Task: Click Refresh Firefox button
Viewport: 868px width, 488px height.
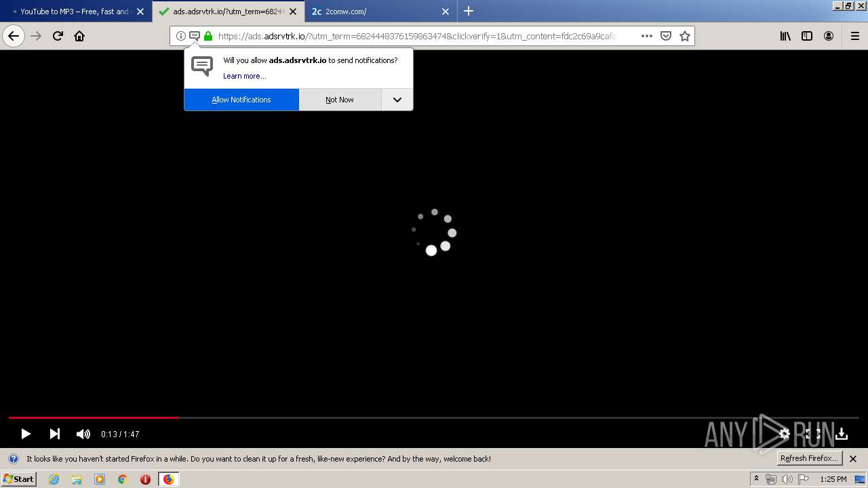Action: coord(809,458)
